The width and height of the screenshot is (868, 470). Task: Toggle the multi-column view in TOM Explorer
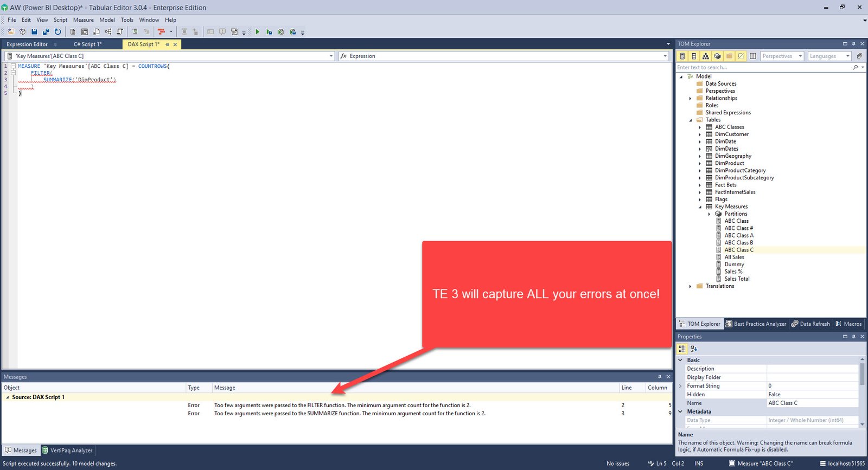coord(753,56)
